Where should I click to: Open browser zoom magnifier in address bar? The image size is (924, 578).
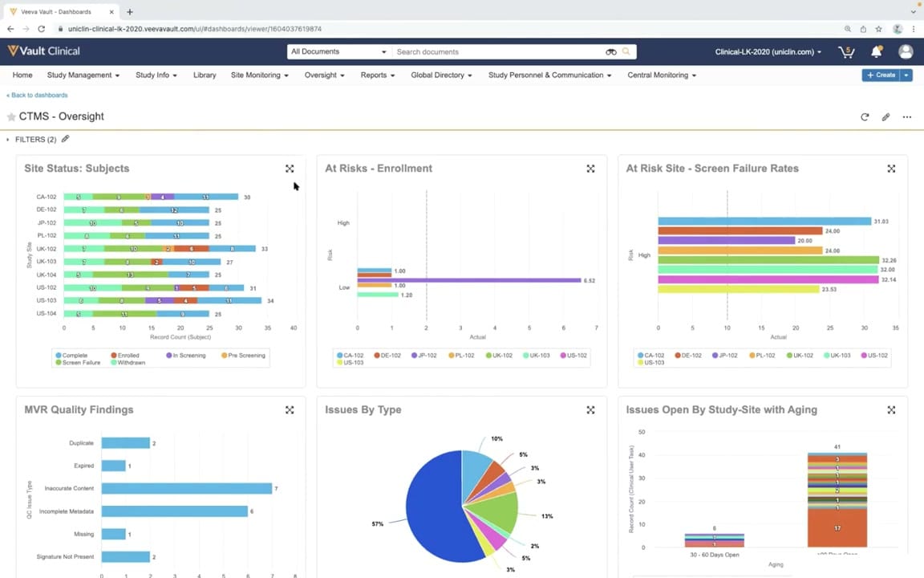pyautogui.click(x=847, y=28)
